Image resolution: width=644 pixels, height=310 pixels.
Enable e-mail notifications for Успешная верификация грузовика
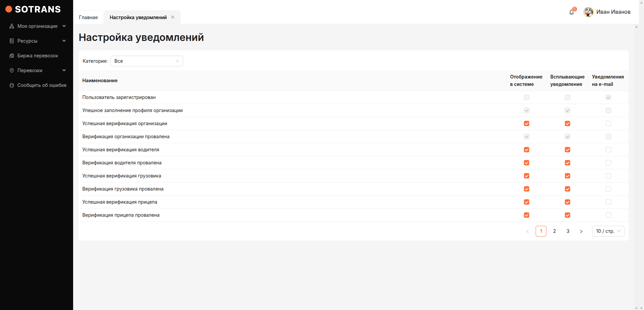pyautogui.click(x=608, y=176)
